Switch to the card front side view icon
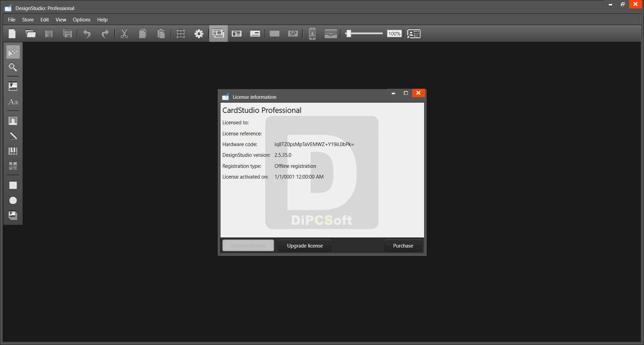This screenshot has width=644, height=345. point(237,33)
